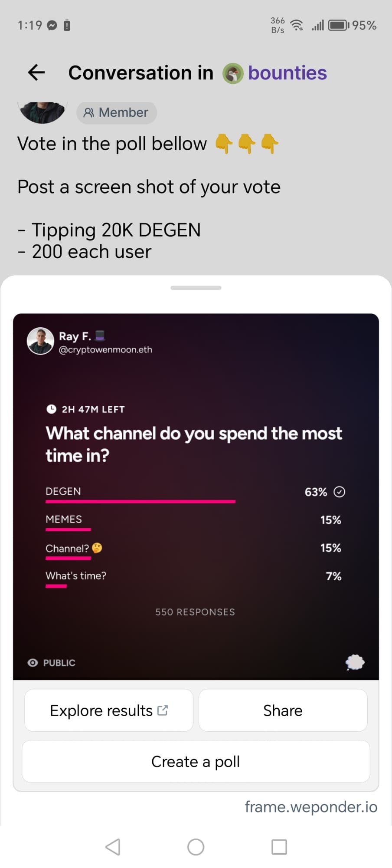Tap the clock icon beside time left
This screenshot has width=392, height=868.
pos(51,409)
